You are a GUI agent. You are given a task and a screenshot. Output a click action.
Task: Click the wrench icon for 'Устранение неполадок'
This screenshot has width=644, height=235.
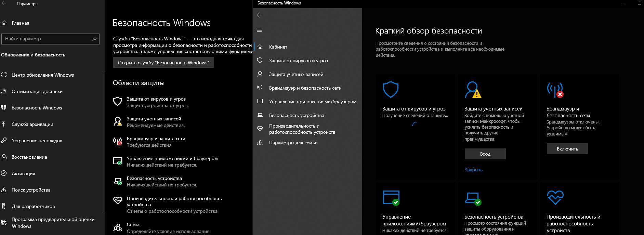[4, 141]
